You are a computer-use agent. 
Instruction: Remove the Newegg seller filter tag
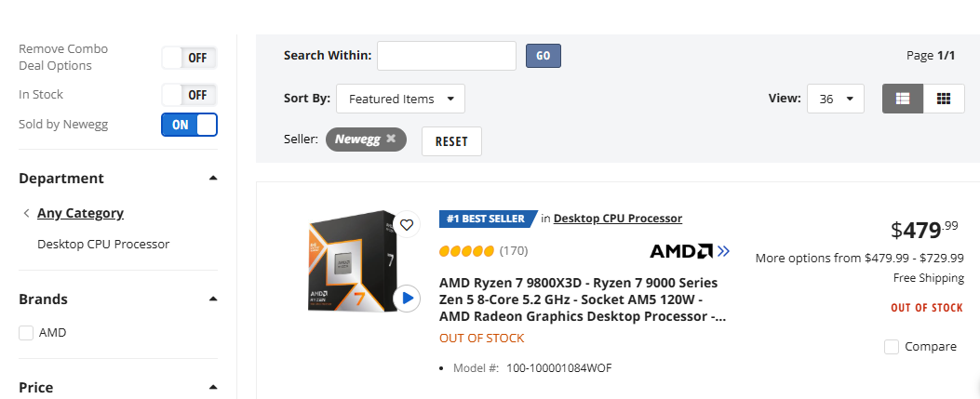pos(391,139)
